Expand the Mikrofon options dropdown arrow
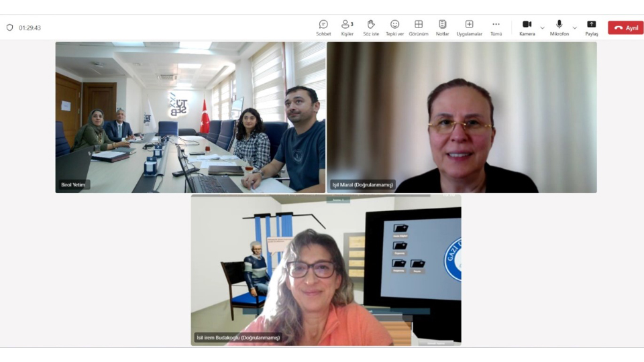This screenshot has width=644, height=362. [574, 28]
